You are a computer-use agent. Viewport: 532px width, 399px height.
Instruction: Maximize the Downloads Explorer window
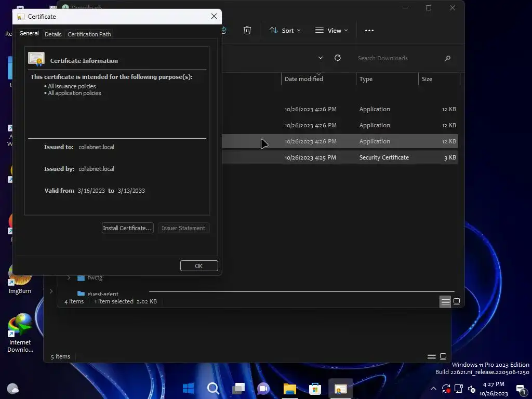point(429,8)
